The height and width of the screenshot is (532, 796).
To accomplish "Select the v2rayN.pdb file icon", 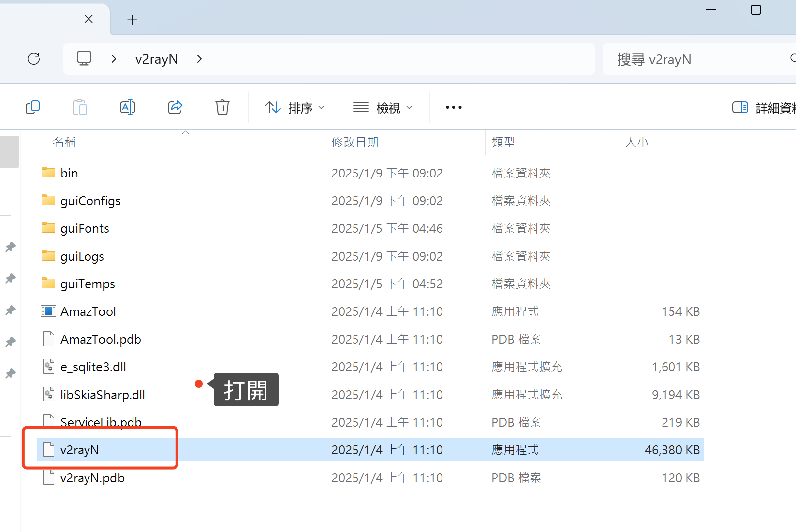I will [48, 477].
